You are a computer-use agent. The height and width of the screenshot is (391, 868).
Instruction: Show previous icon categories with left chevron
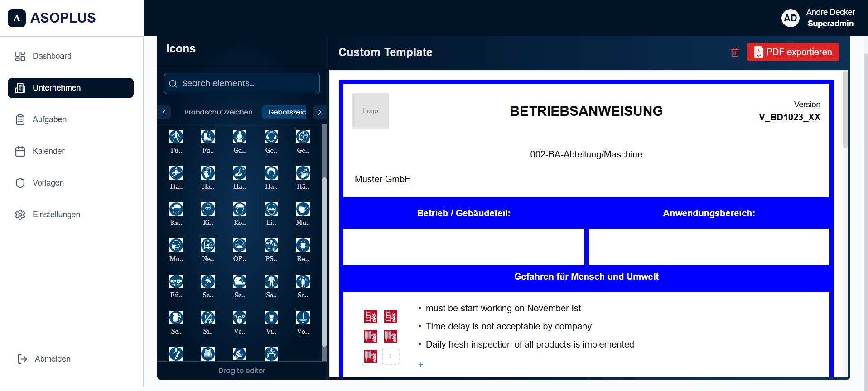(x=164, y=112)
